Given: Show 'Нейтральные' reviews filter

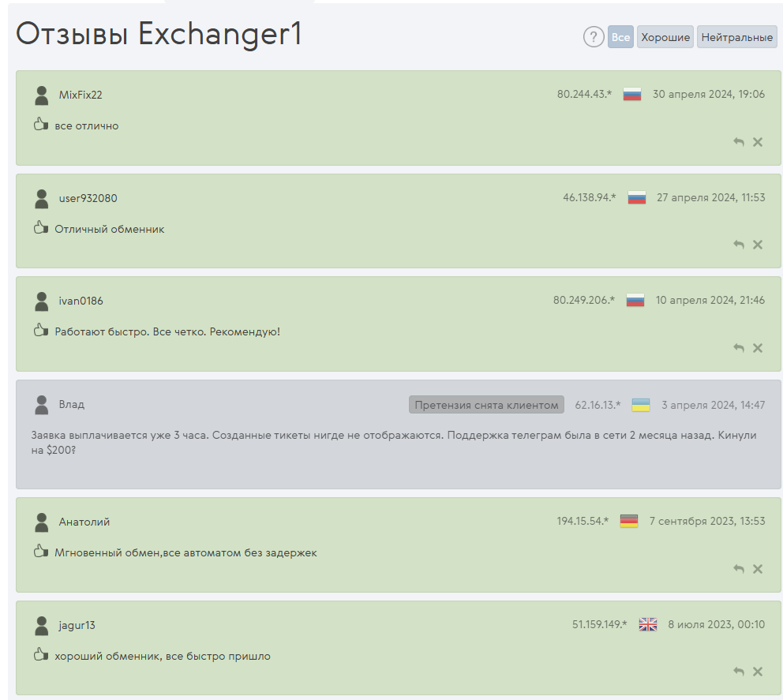Looking at the screenshot, I should [x=737, y=37].
